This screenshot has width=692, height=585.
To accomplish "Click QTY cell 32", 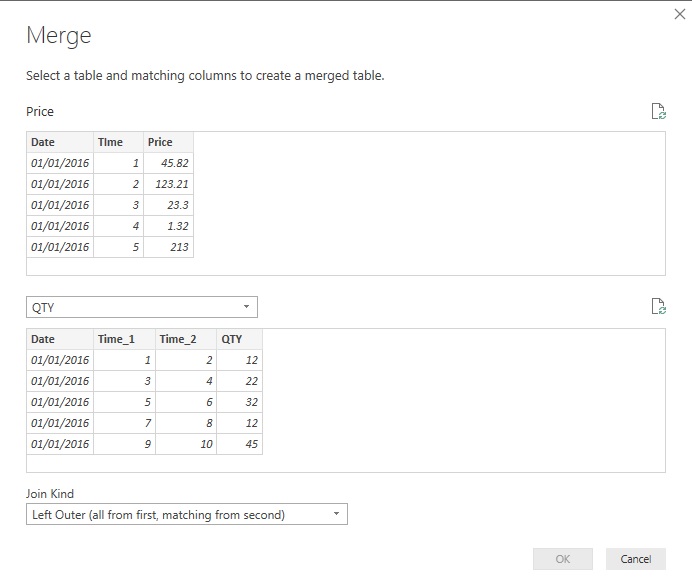I will 240,402.
